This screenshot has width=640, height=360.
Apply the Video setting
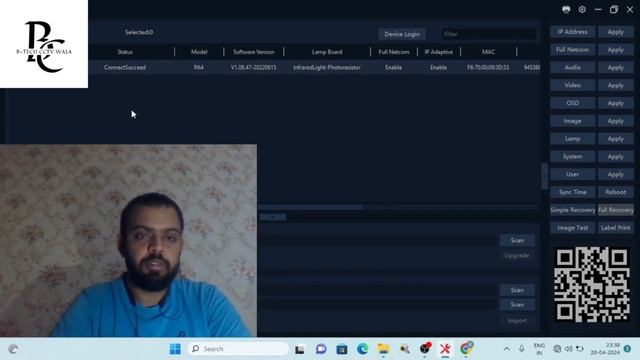(616, 85)
